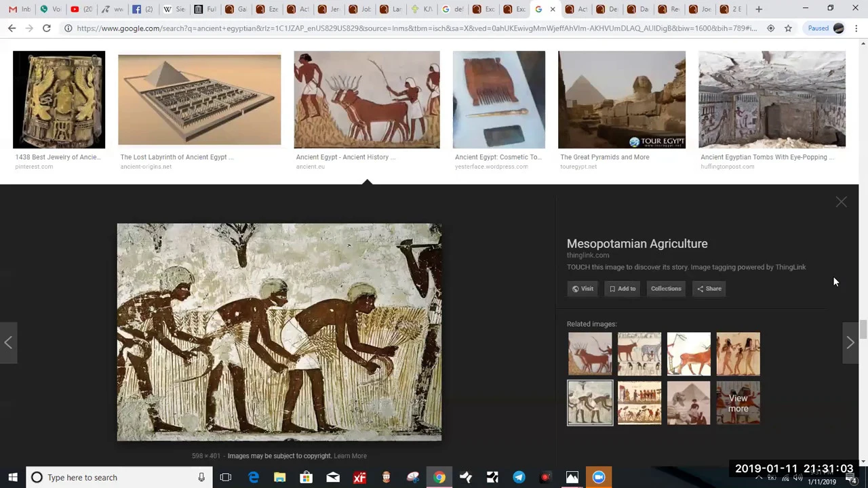Select the related image of multi-row farming scene
This screenshot has width=868, height=488.
[639, 403]
